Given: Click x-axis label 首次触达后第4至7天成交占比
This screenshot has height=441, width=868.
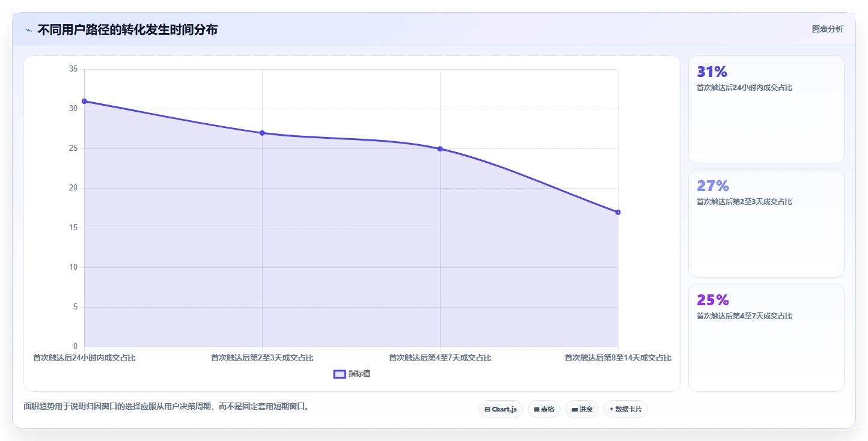Looking at the screenshot, I should pyautogui.click(x=440, y=357).
